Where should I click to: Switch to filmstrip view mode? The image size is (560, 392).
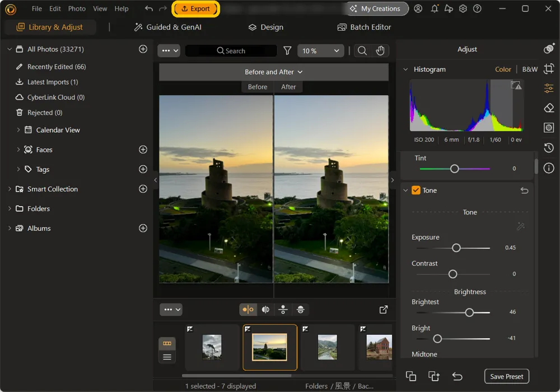pyautogui.click(x=167, y=343)
